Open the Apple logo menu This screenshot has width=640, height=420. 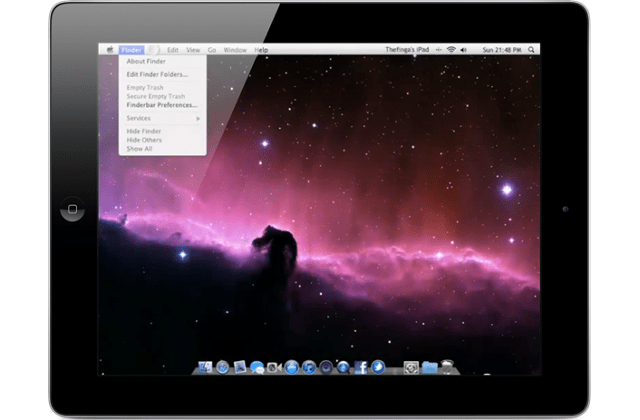click(x=110, y=50)
